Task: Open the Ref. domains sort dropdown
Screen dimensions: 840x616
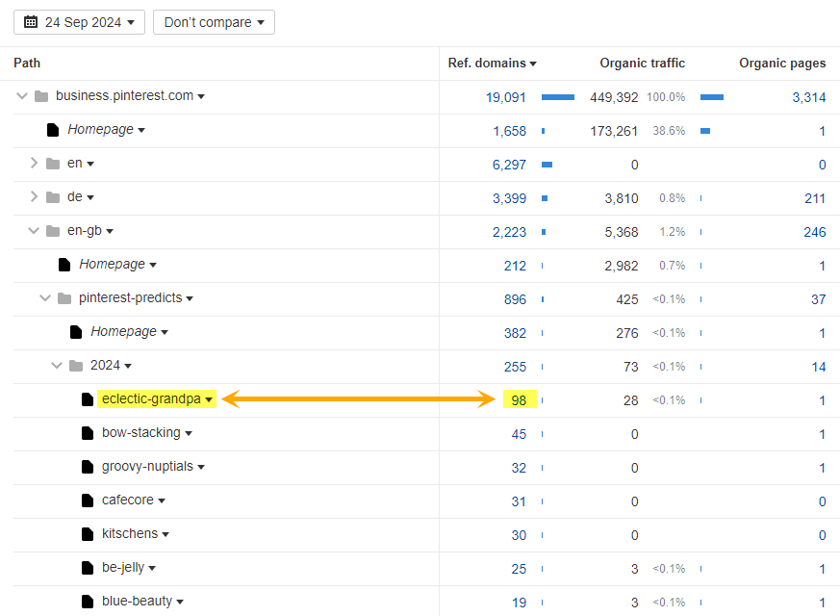Action: pos(534,63)
